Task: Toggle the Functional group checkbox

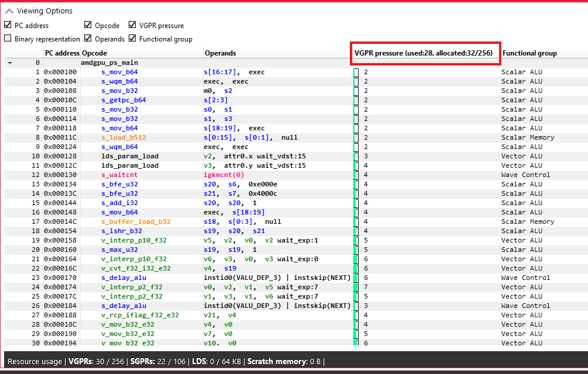Action: (132, 39)
